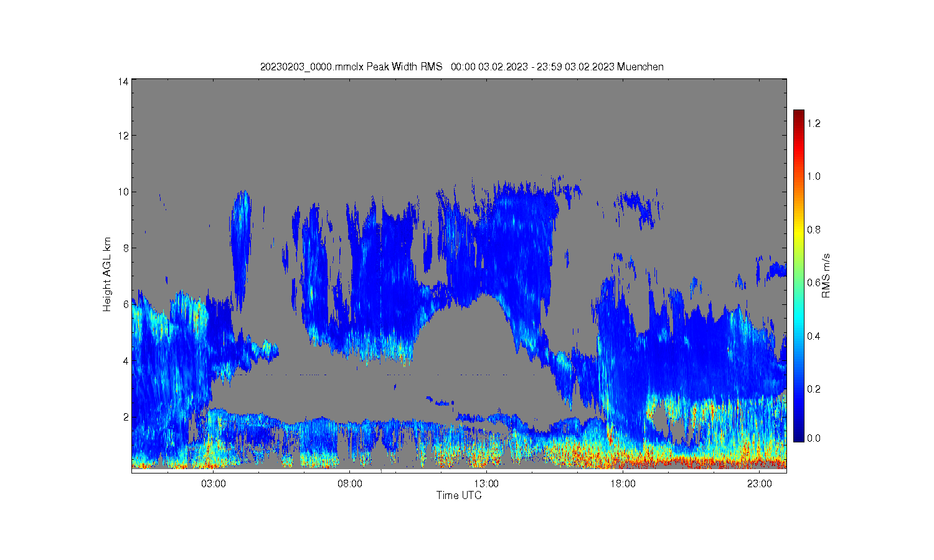Click the height axis label 6
The image size is (934, 560).
(x=126, y=304)
